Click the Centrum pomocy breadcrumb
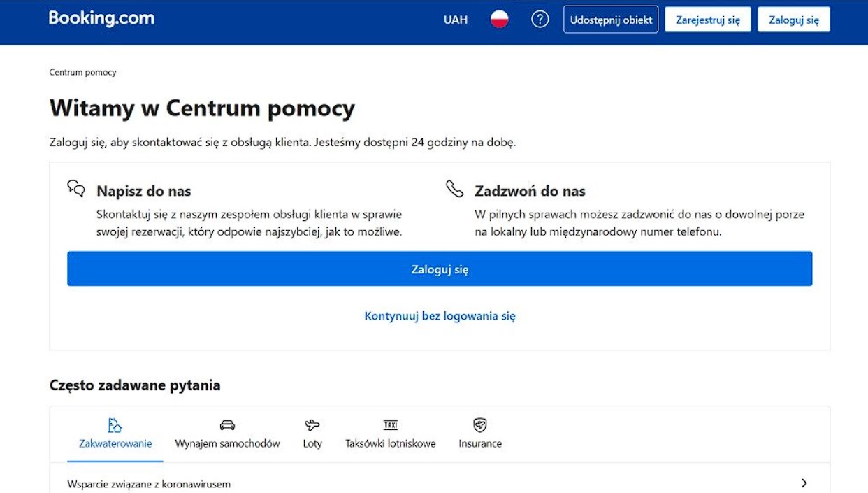The image size is (868, 493). 82,72
